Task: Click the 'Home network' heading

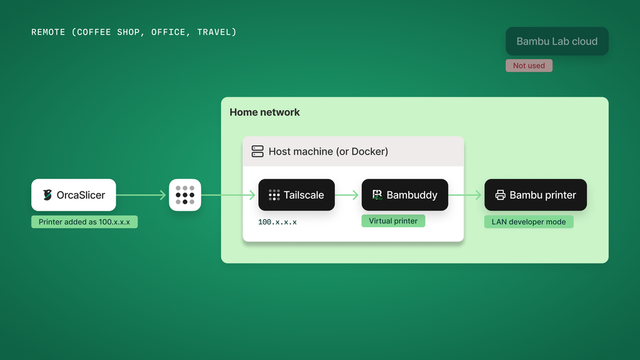Action: (x=264, y=112)
